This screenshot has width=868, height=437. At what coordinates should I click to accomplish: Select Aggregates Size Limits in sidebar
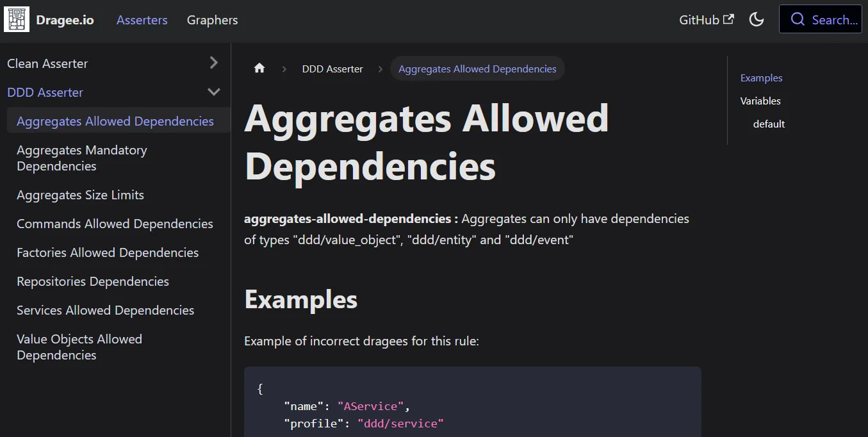click(80, 195)
